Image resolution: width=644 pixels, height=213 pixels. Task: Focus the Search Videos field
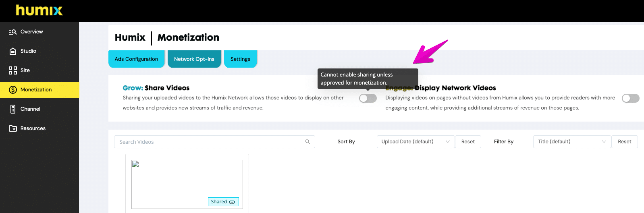click(214, 142)
